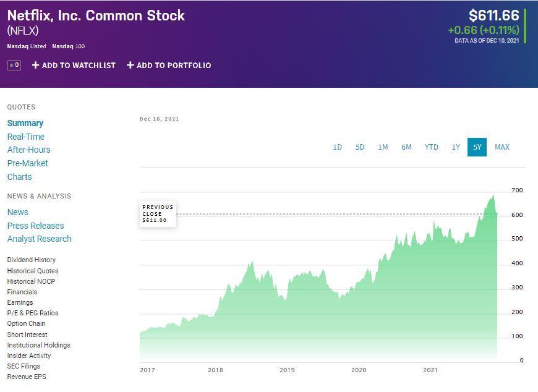The height and width of the screenshot is (392, 538).
Task: Open the Summary quote page
Action: (25, 123)
